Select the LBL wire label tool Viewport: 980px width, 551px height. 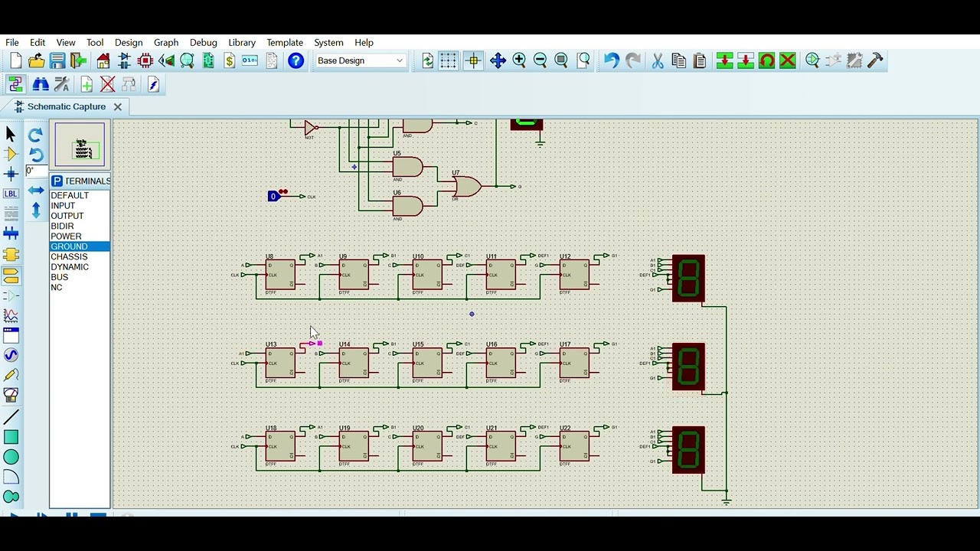[11, 194]
